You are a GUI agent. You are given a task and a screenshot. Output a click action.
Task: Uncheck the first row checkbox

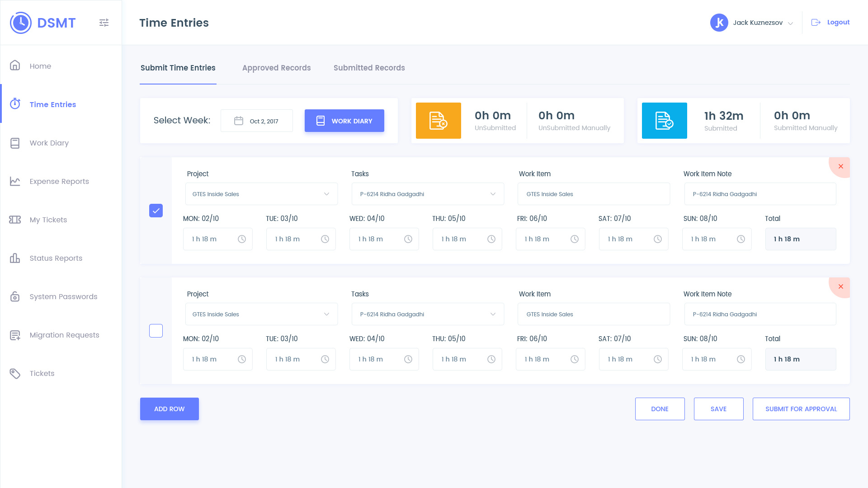pyautogui.click(x=156, y=211)
